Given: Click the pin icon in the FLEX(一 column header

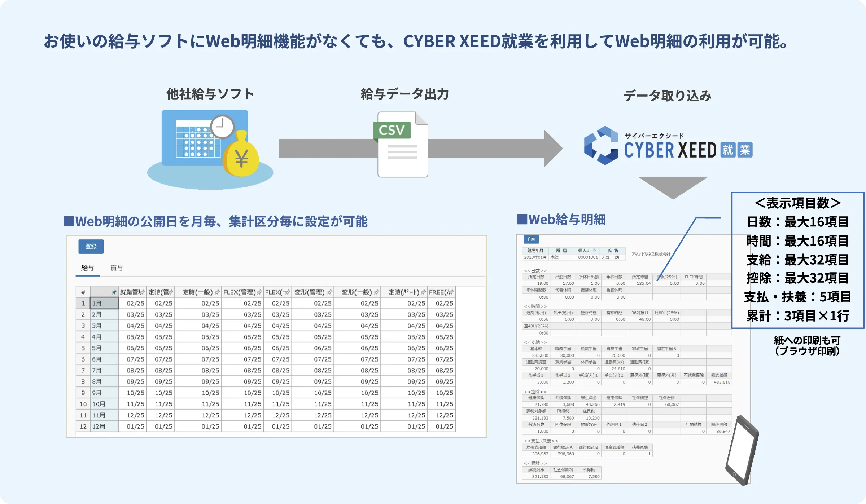Looking at the screenshot, I should [287, 292].
